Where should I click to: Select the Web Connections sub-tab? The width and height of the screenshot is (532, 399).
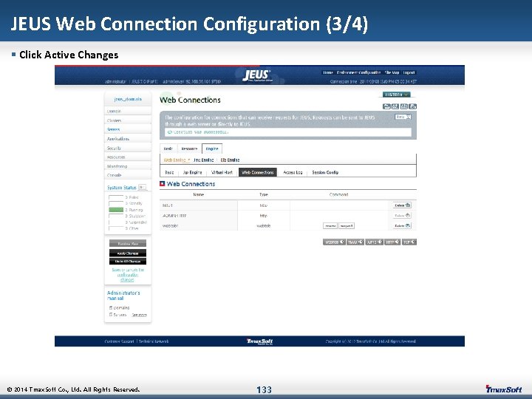[258, 172]
